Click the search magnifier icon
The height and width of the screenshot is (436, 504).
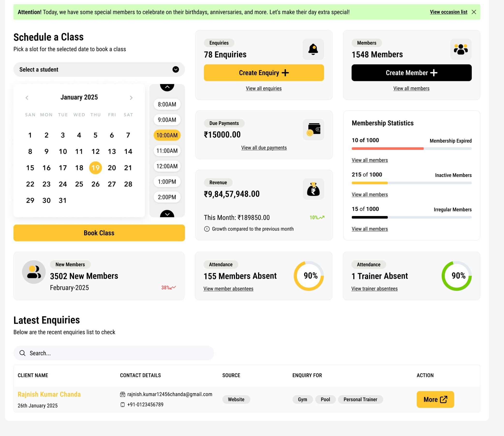(x=23, y=353)
